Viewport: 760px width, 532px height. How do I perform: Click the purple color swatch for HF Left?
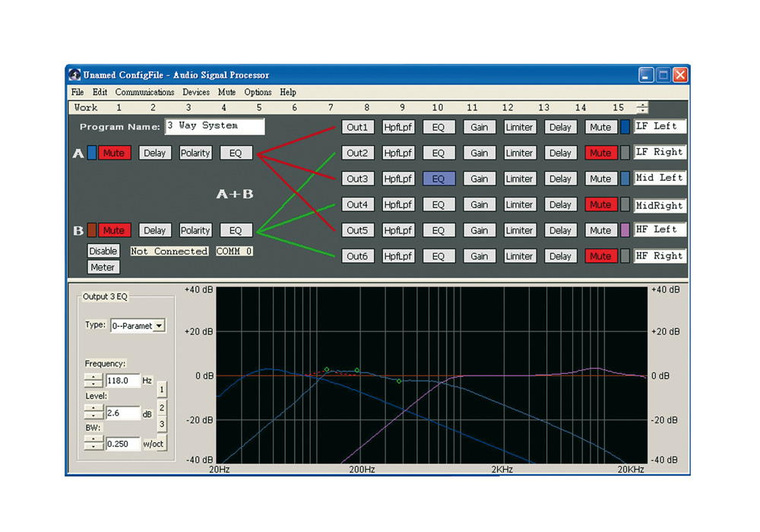point(625,230)
